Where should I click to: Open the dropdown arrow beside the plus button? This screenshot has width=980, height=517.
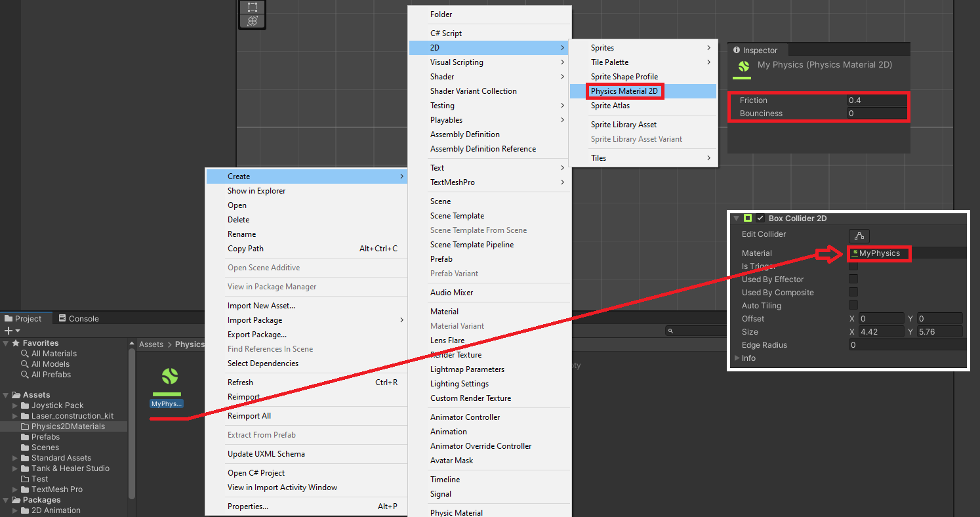click(18, 331)
